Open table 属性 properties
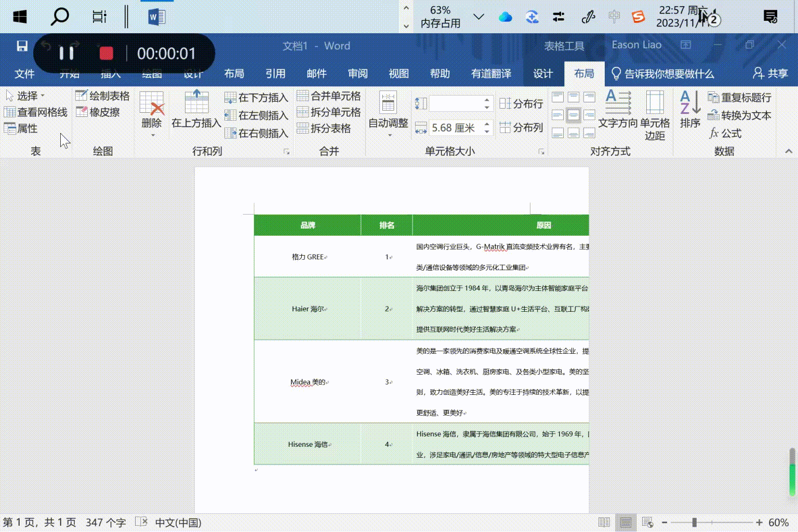This screenshot has height=532, width=798. tap(21, 128)
